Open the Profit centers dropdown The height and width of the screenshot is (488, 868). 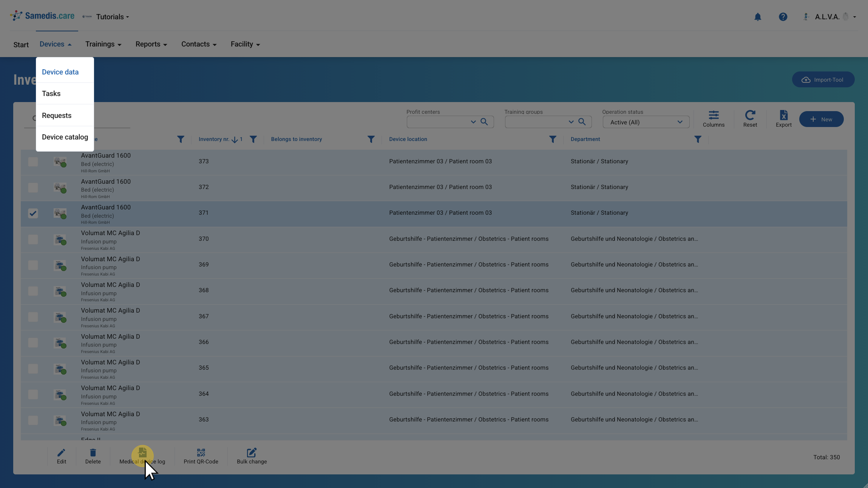(473, 122)
